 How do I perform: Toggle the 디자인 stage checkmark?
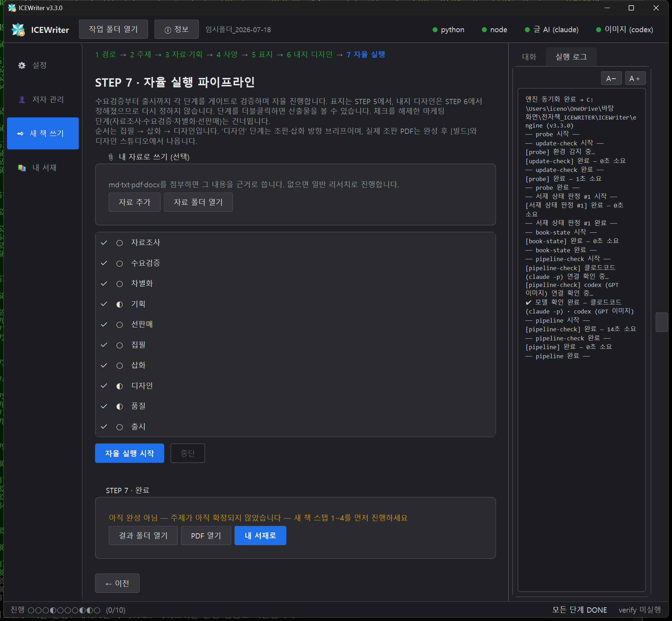click(x=104, y=386)
